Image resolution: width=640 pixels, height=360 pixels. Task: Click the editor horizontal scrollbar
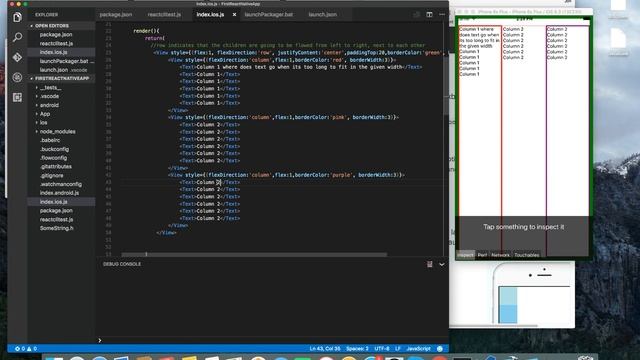(x=254, y=254)
